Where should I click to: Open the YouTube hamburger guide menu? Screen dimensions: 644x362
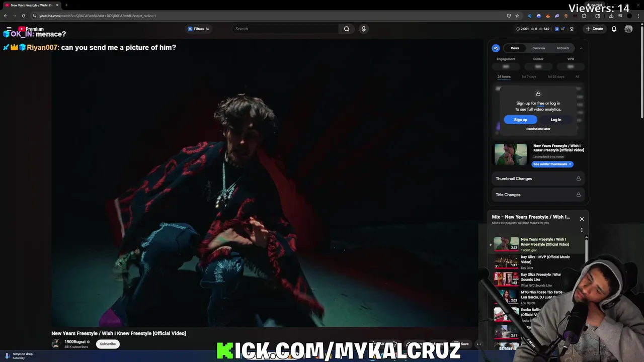pyautogui.click(x=9, y=29)
